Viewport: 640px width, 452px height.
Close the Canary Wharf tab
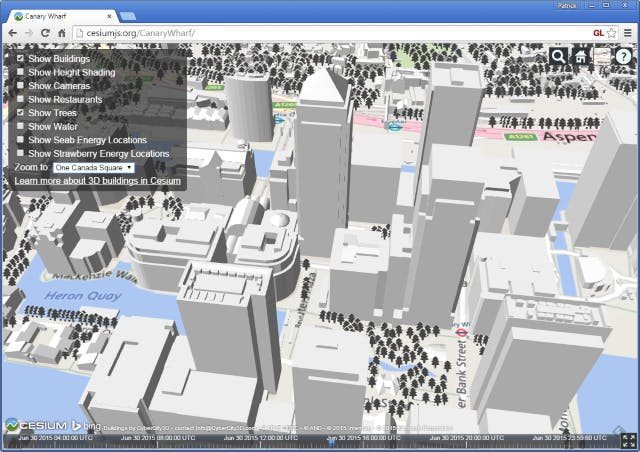point(109,16)
